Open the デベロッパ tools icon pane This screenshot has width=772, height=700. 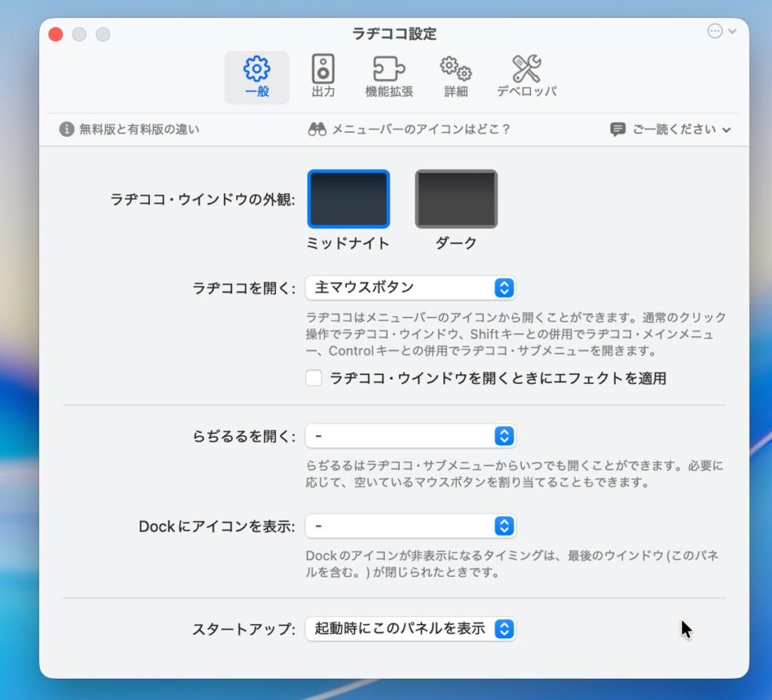pos(526,69)
